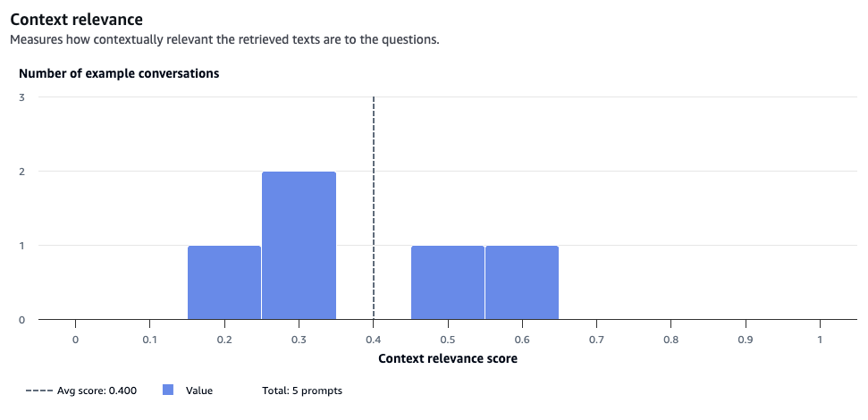Click the histogram bar at score 0.6
868x420 pixels.
[x=522, y=282]
